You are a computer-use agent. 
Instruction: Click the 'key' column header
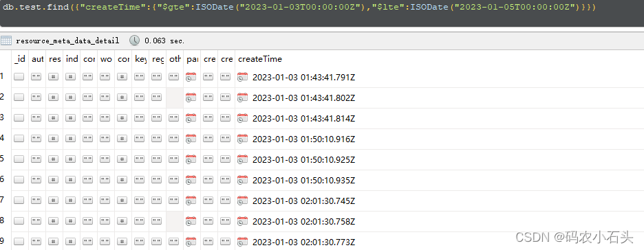(x=140, y=59)
